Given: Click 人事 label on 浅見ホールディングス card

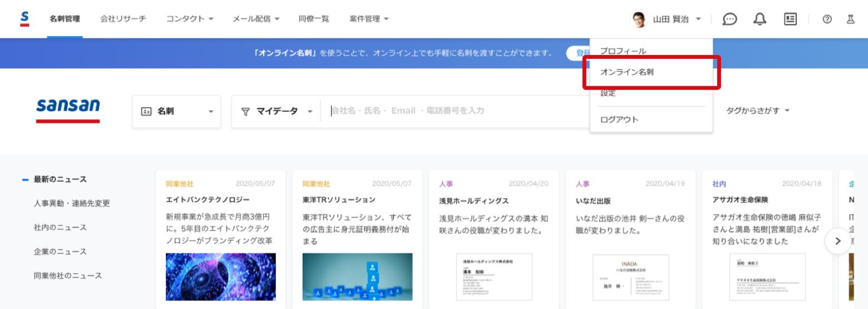Looking at the screenshot, I should coord(446,184).
